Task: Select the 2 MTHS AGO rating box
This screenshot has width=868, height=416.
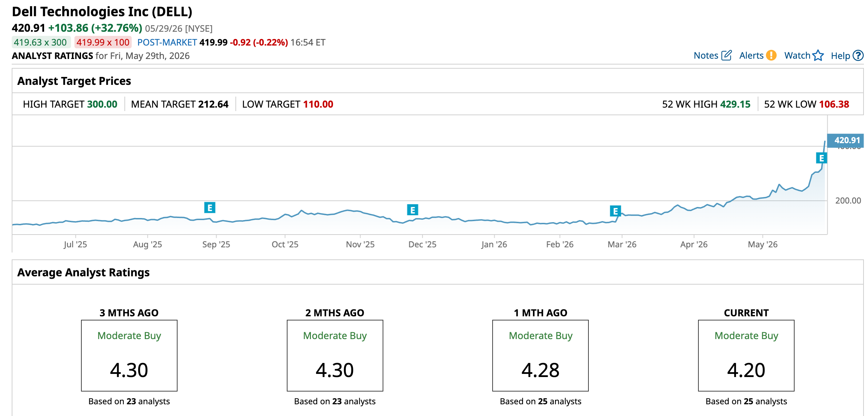Action: pos(335,356)
